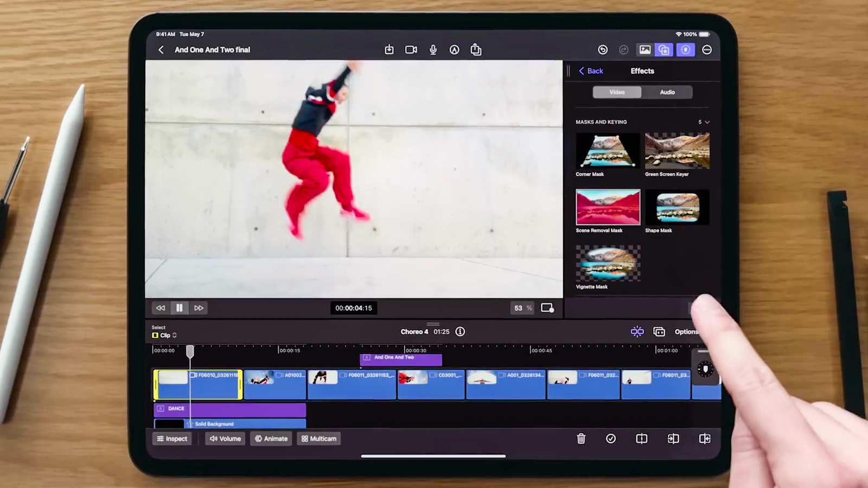This screenshot has height=488, width=868.
Task: Select the Vignette Mask effect
Action: pyautogui.click(x=608, y=268)
